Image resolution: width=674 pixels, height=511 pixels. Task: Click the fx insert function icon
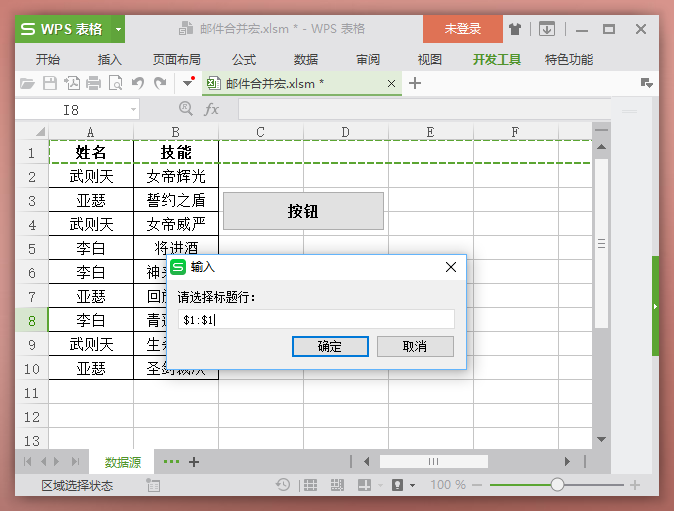(212, 109)
